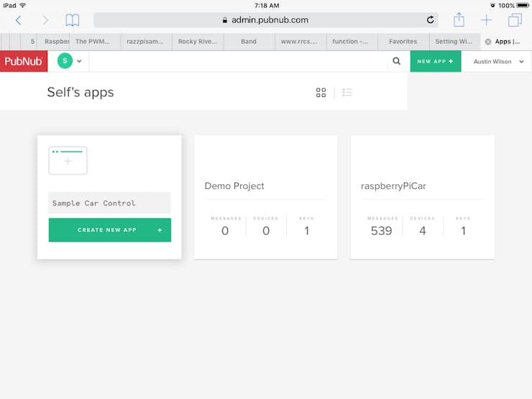Open the raspberryPiCar app card
The image size is (532, 399).
(x=423, y=197)
